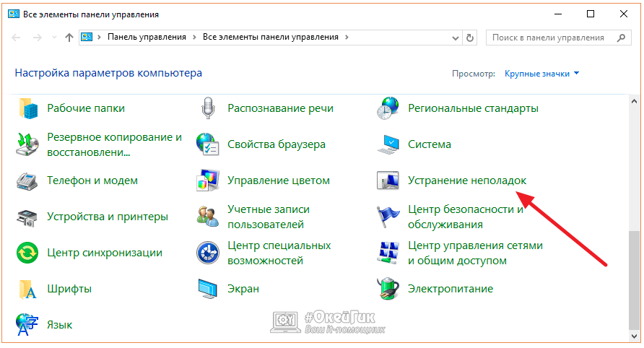Open the Рабочие папки link

(86, 108)
